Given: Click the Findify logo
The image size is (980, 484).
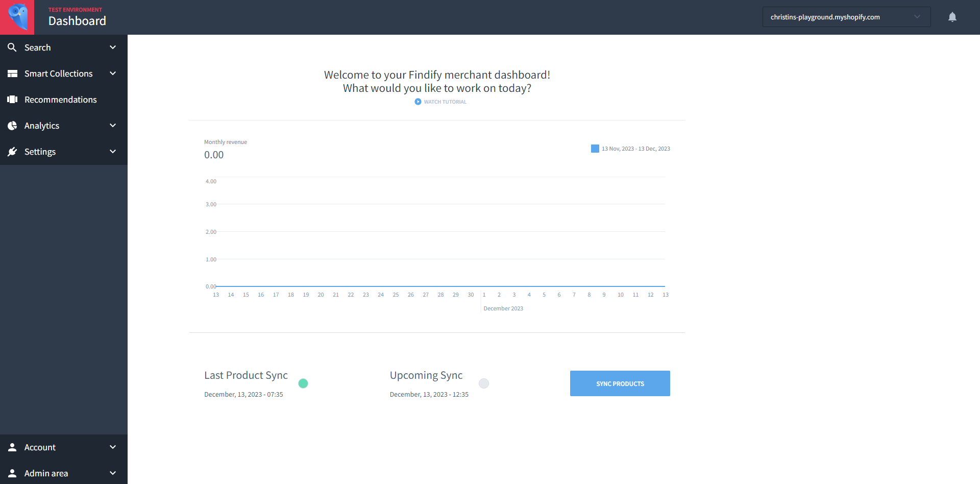Looking at the screenshot, I should (x=17, y=17).
